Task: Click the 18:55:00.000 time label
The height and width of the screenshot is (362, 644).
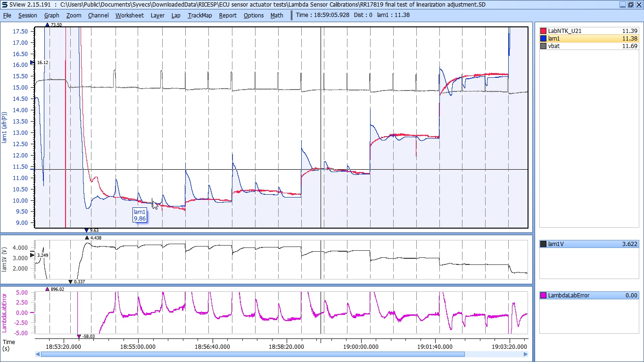Action: 139,346
